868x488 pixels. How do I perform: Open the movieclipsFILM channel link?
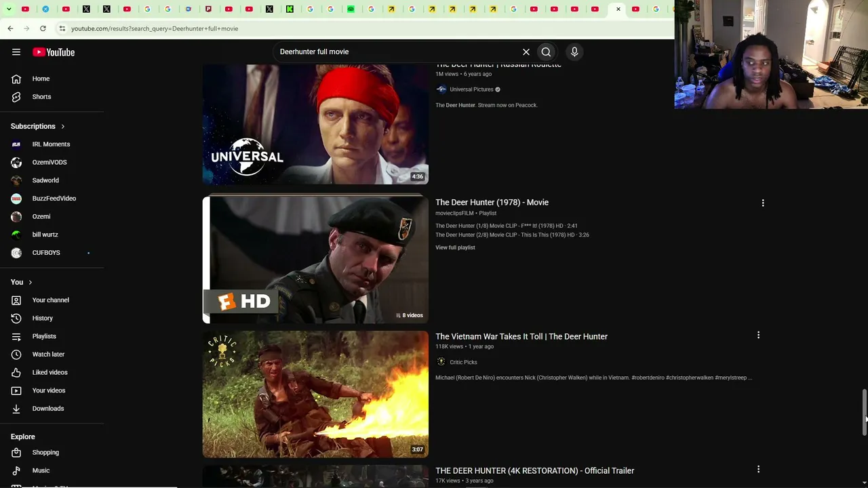pyautogui.click(x=454, y=213)
